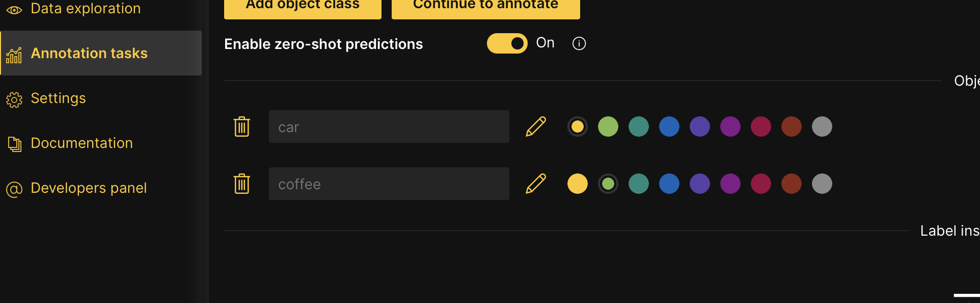Image resolution: width=980 pixels, height=303 pixels.
Task: Click the pencil icon beside coffee
Action: click(535, 184)
